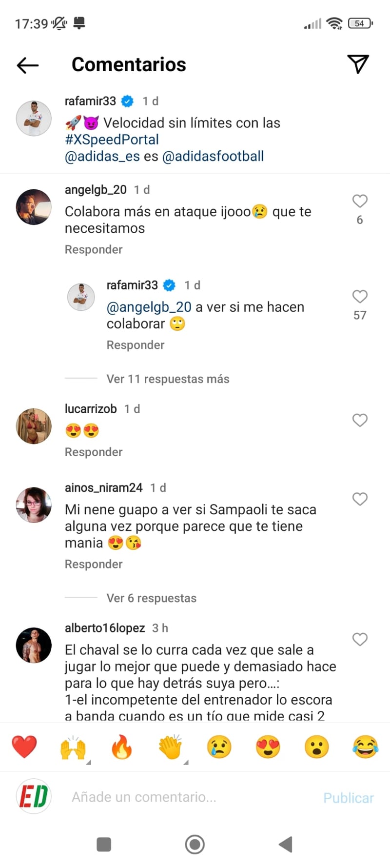This screenshot has height=868, width=390.
Task: Expand "Ver 11 respuestas más"
Action: pos(168,379)
